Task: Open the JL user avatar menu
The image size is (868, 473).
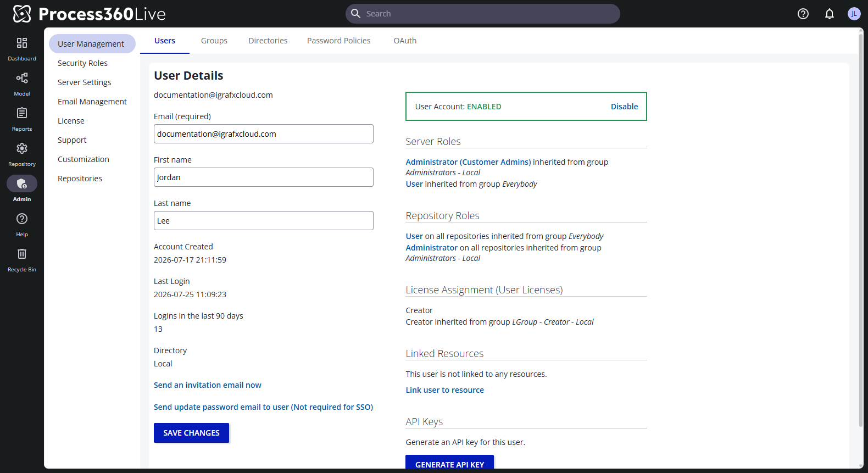Action: [854, 14]
